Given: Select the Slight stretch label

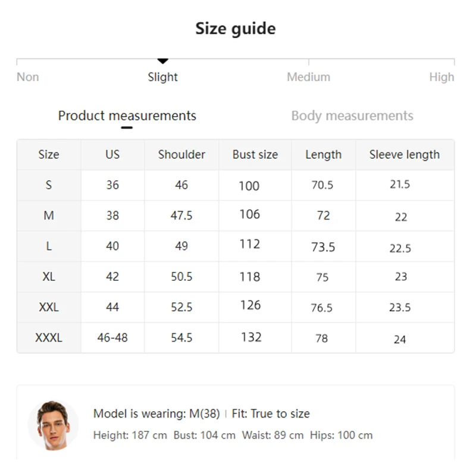Looking at the screenshot, I should coord(162,77).
